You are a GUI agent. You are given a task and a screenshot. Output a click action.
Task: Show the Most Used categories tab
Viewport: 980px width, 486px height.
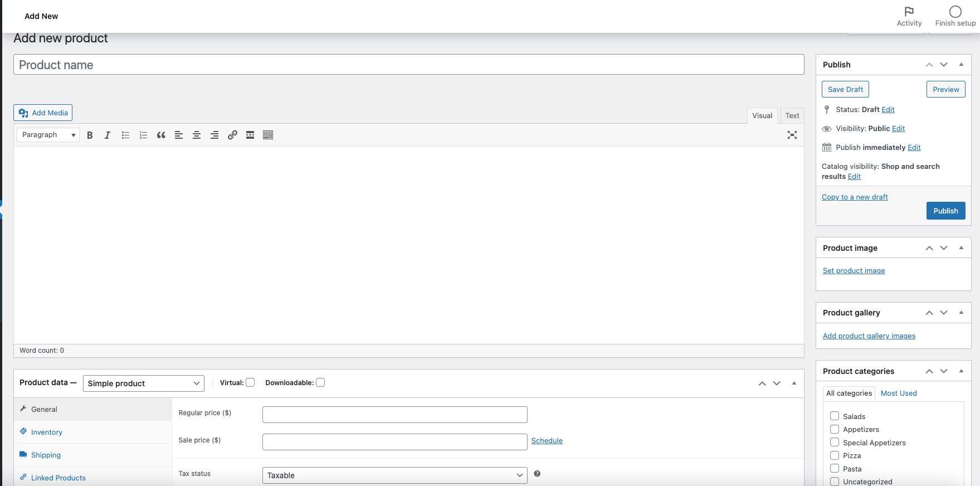[899, 393]
